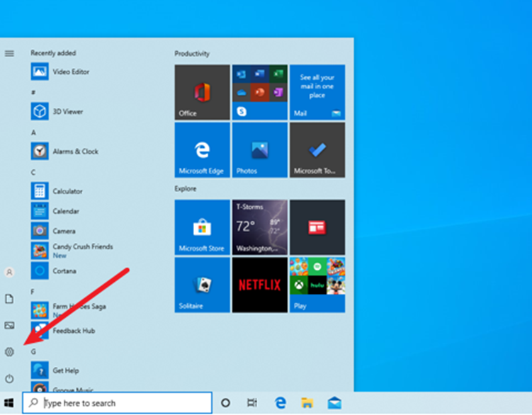
Task: Open the user account icon
Action: [9, 272]
